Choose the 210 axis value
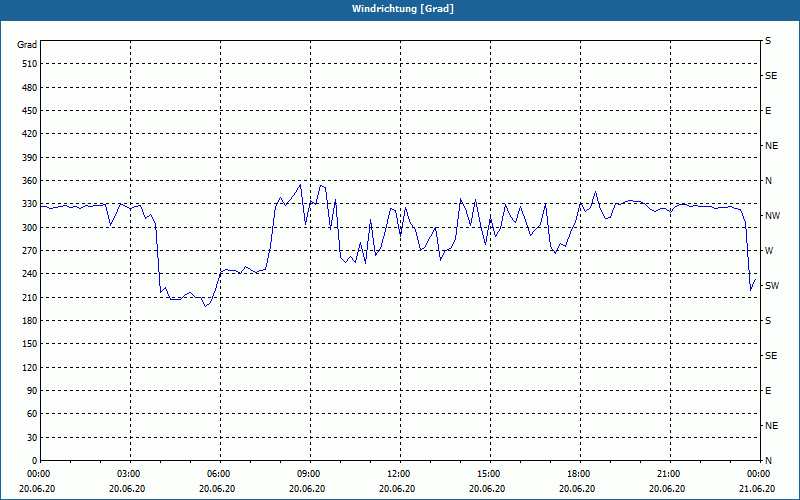Screen dimensions: 800x500 coord(30,297)
